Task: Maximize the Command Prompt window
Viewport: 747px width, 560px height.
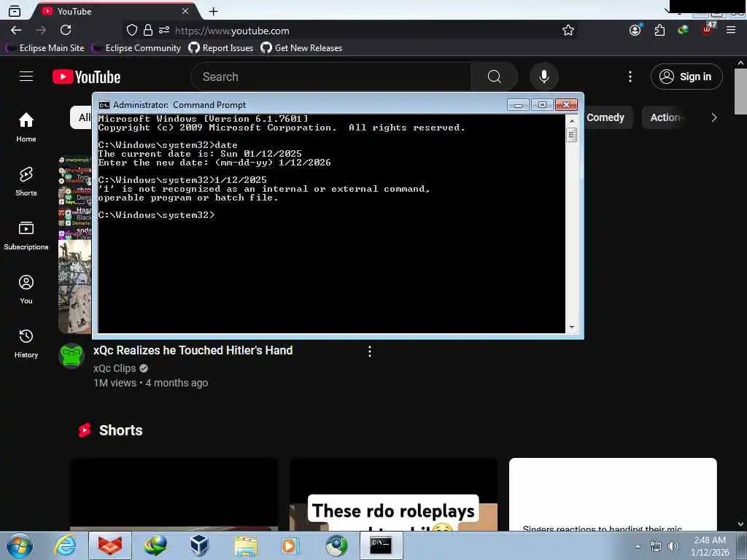Action: [542, 105]
